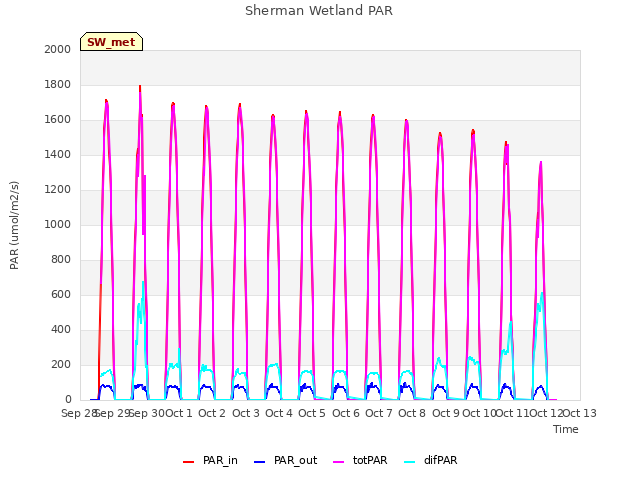Click the difPAR spike near 680 on Sep 30
This screenshot has height=480, width=640.
(143, 282)
